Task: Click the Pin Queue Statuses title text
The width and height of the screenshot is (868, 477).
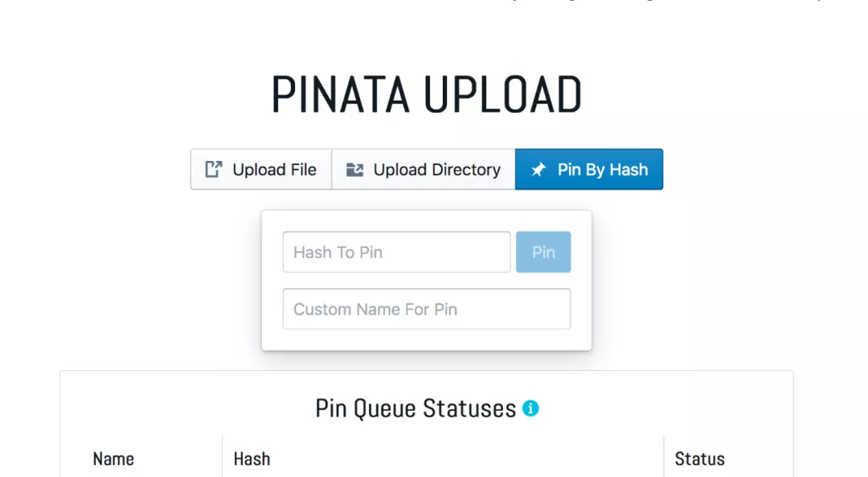Action: pyautogui.click(x=416, y=409)
